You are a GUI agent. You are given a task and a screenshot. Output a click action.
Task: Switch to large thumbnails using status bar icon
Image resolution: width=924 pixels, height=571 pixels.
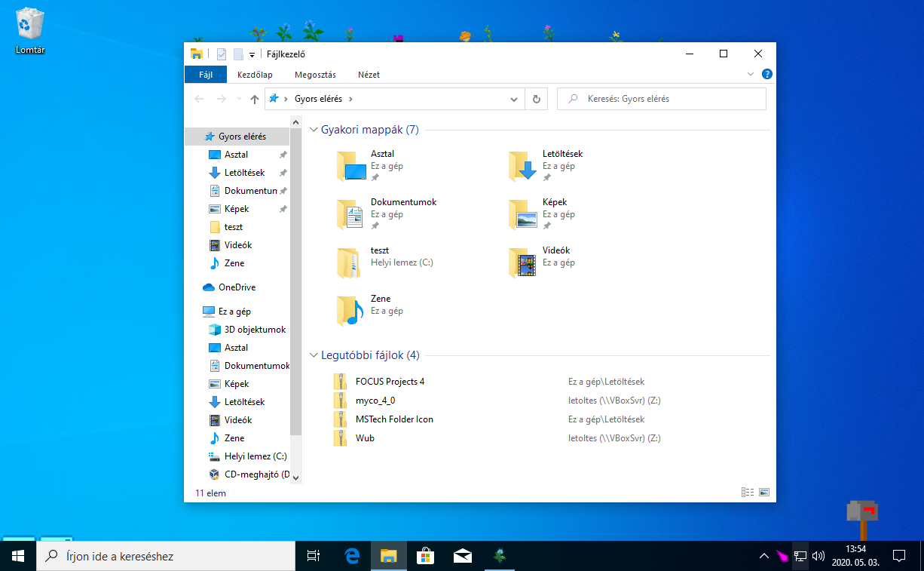point(764,492)
